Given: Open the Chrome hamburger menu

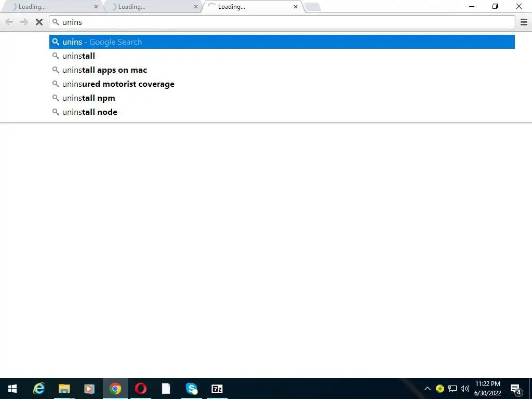Looking at the screenshot, I should (x=524, y=22).
